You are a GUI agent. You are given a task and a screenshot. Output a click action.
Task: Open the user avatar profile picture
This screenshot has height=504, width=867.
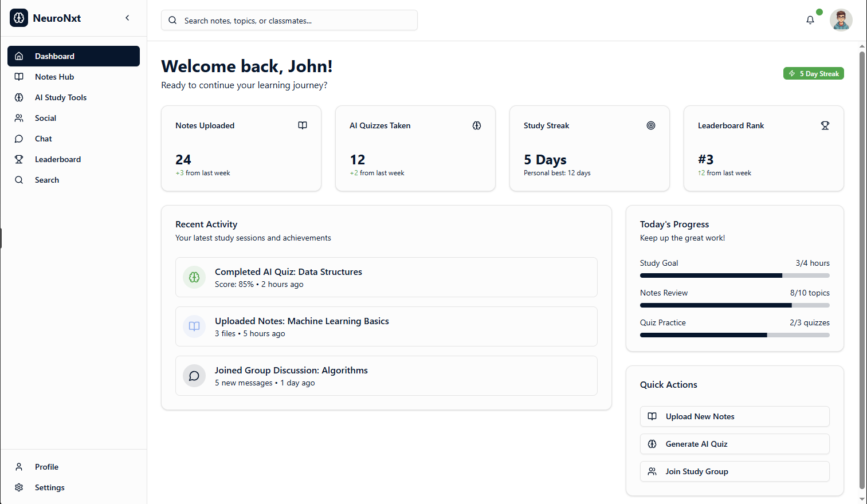point(841,20)
